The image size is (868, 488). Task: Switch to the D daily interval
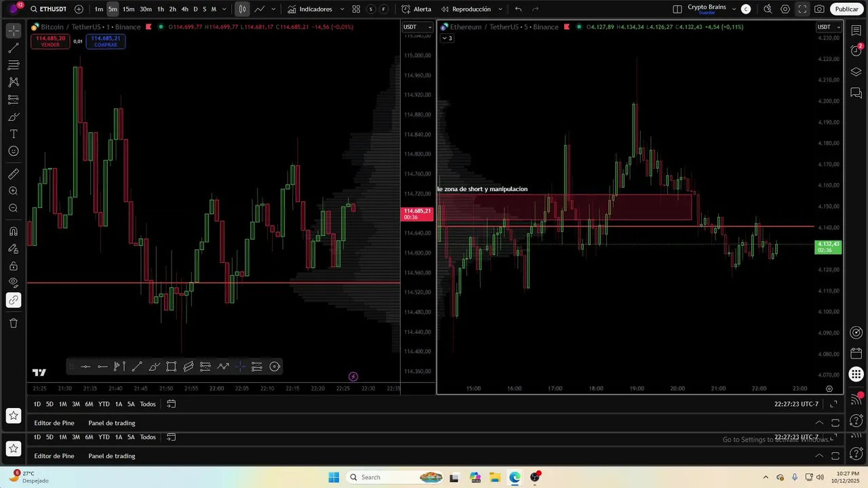click(x=195, y=9)
